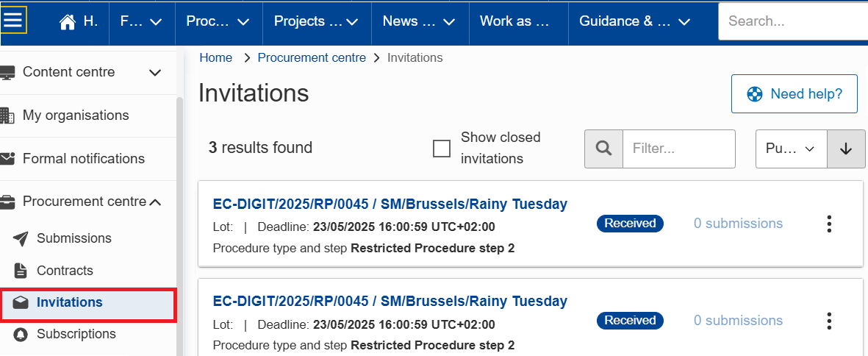
Task: Open three-dot menu of first invitation
Action: pos(829,224)
